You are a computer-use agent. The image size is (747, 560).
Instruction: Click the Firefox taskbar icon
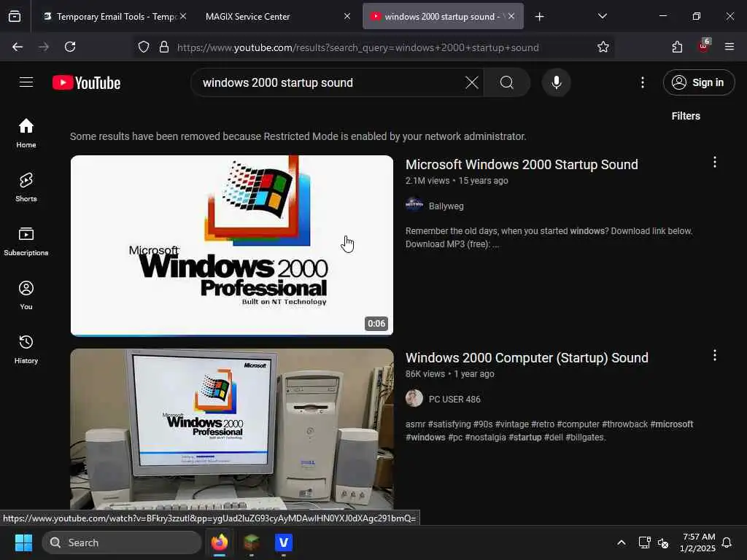[x=220, y=542]
